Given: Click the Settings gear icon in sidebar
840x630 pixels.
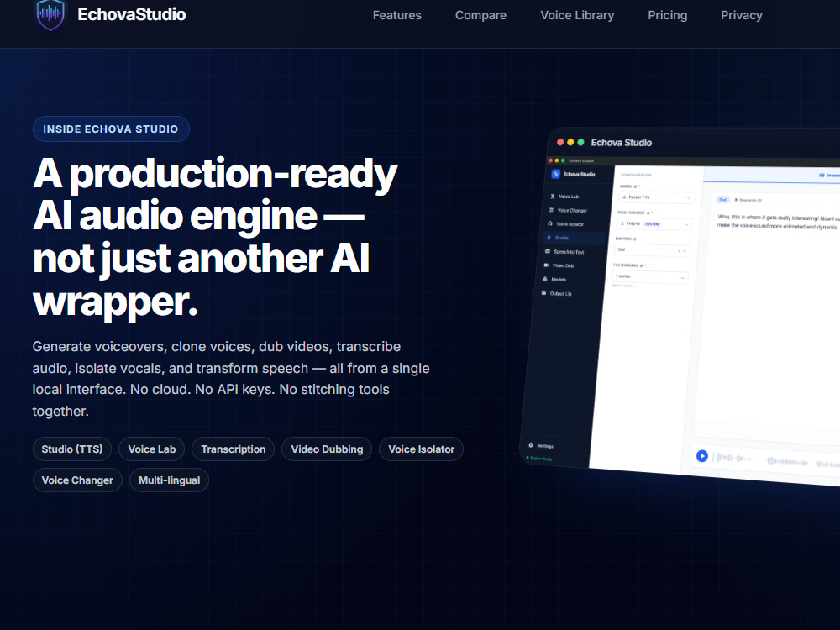Looking at the screenshot, I should click(531, 445).
